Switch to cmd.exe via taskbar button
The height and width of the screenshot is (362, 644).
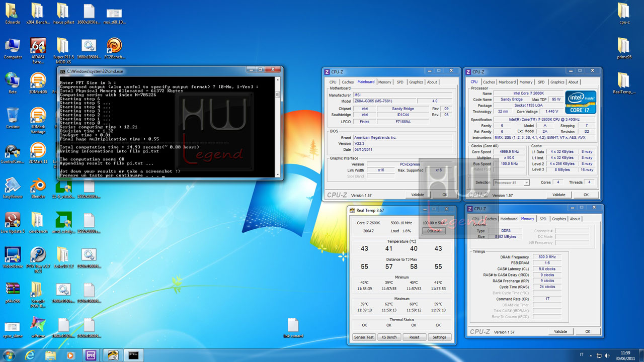point(134,355)
